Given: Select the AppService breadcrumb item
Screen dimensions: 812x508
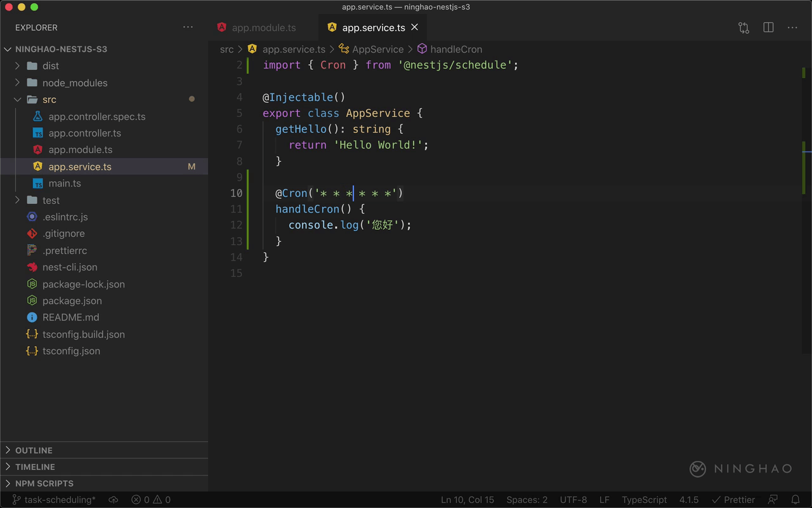Looking at the screenshot, I should coord(377,50).
